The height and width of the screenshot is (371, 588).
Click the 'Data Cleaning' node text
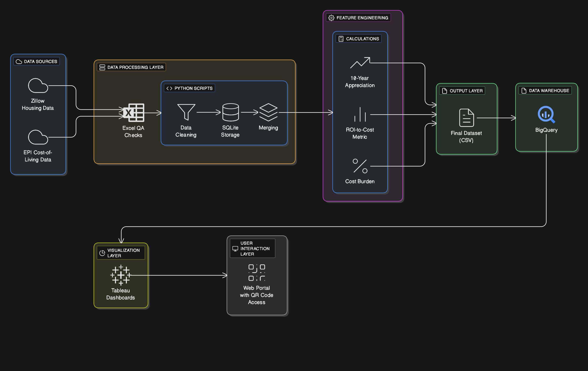click(186, 131)
